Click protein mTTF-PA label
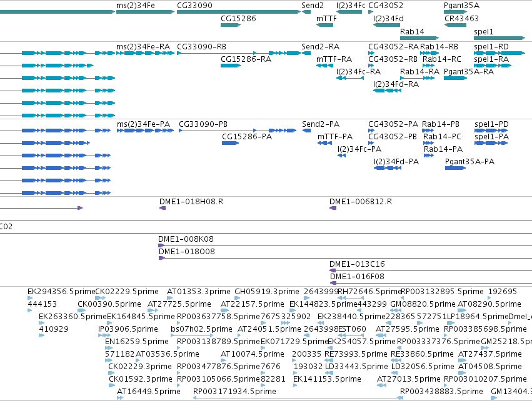The width and height of the screenshot is (532, 401). 335,137
